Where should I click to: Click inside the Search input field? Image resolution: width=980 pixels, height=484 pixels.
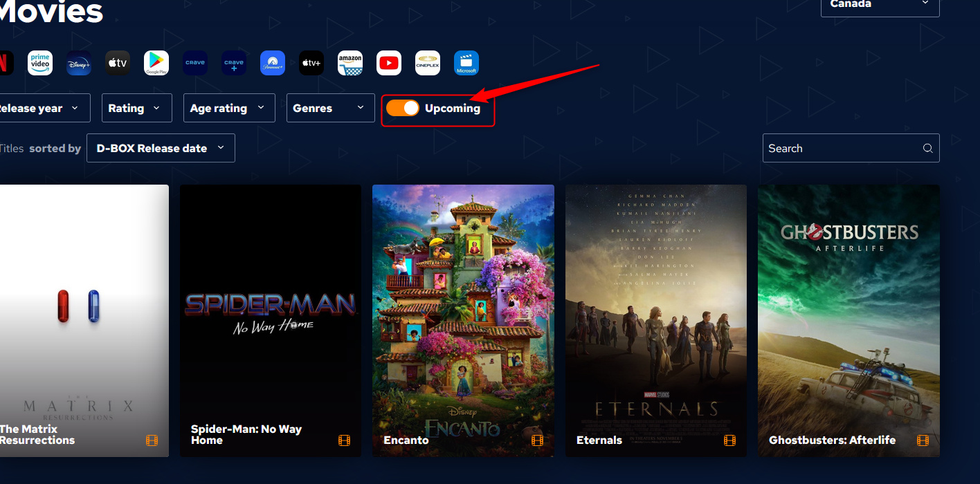click(x=851, y=148)
